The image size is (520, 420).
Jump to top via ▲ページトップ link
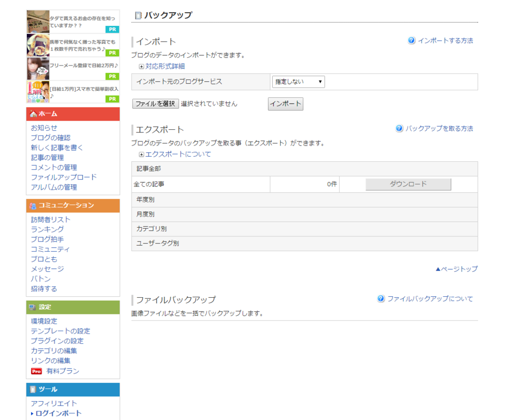coord(457,269)
